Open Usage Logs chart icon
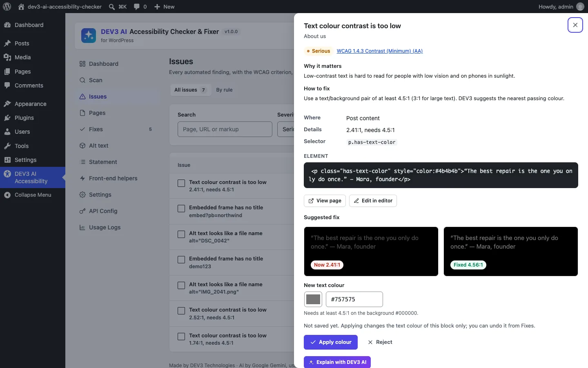588x368 pixels. click(x=82, y=227)
